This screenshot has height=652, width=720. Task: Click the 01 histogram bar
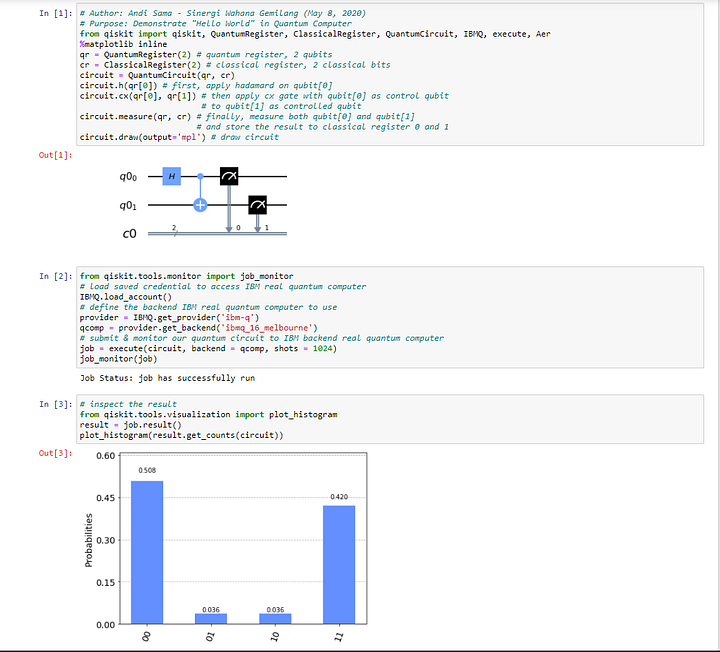point(211,619)
